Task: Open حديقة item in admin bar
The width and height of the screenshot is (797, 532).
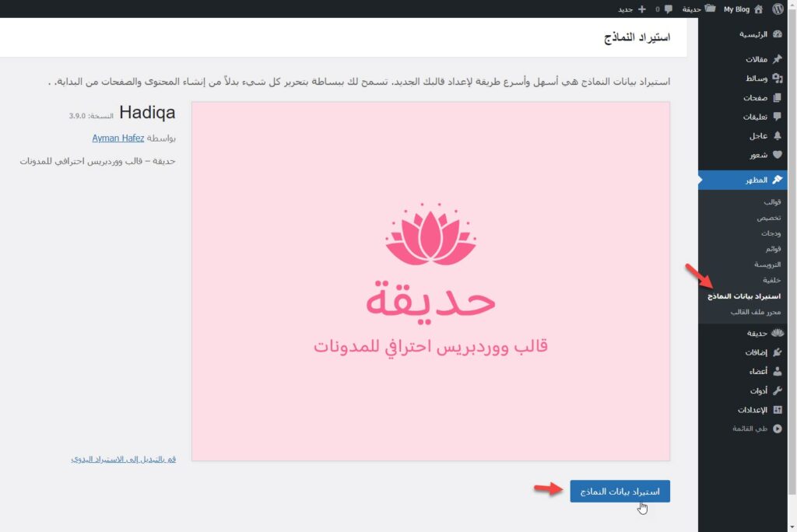Action: (692, 9)
